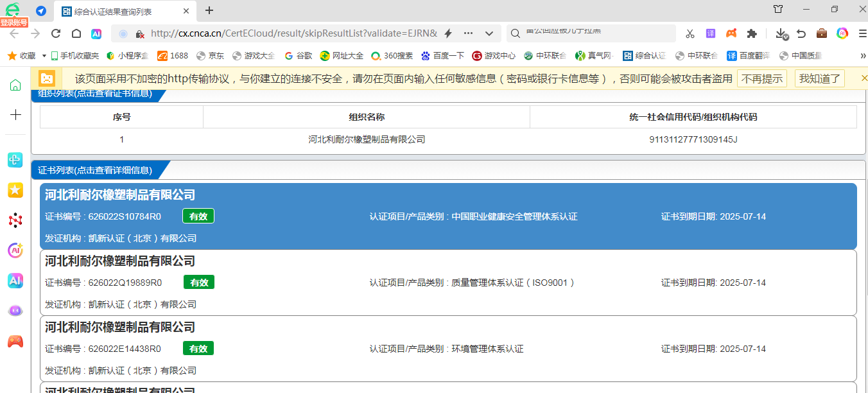Open the 谷歌 bookmark
This screenshot has height=393, width=868.
click(298, 56)
